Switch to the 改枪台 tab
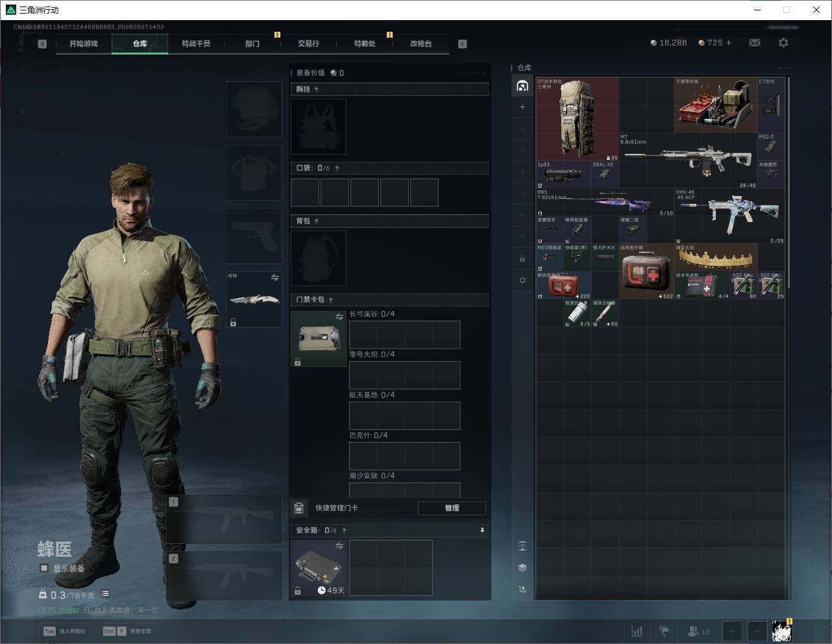 tap(421, 43)
